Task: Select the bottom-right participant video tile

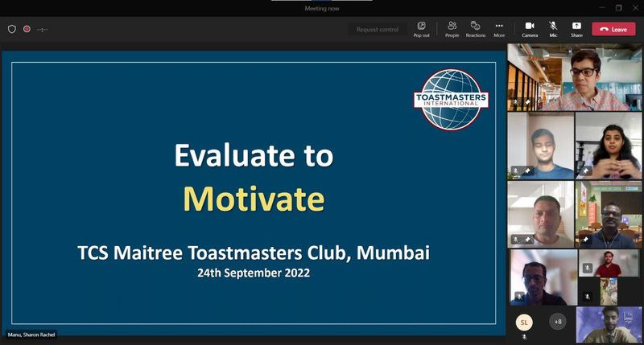Action: point(609,324)
